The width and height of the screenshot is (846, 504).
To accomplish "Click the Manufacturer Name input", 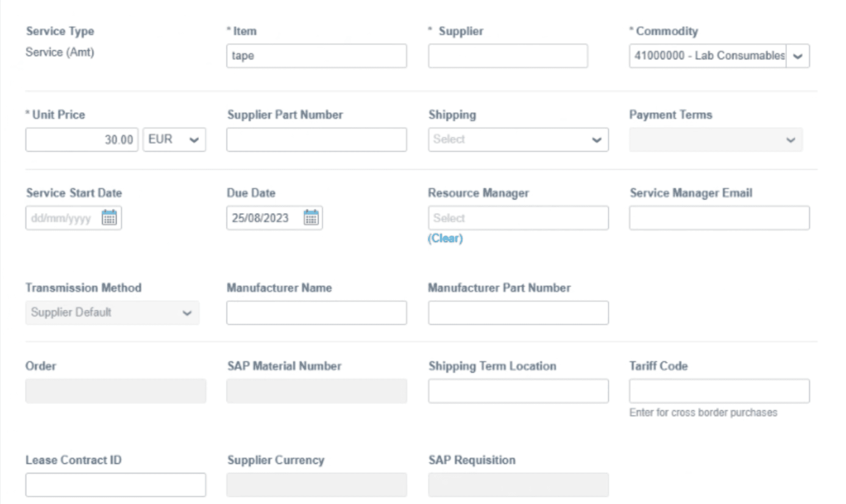I will tap(316, 313).
